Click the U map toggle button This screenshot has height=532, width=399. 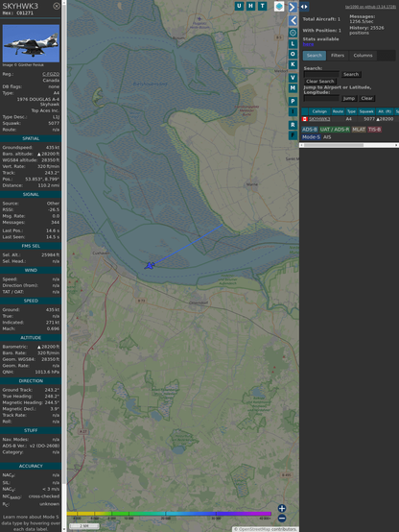(239, 6)
